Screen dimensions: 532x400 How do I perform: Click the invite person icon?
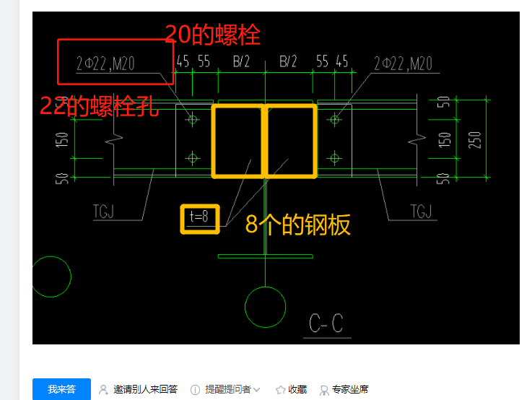(x=103, y=390)
